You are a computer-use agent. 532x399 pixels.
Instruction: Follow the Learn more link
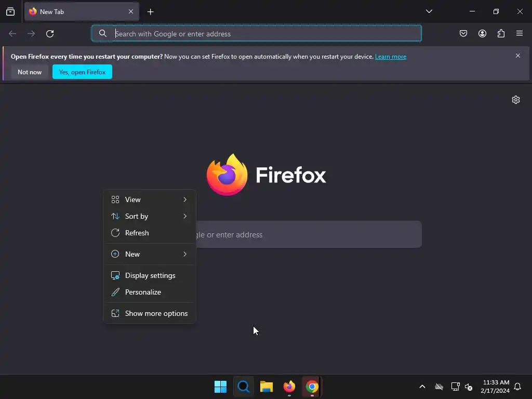coord(391,57)
